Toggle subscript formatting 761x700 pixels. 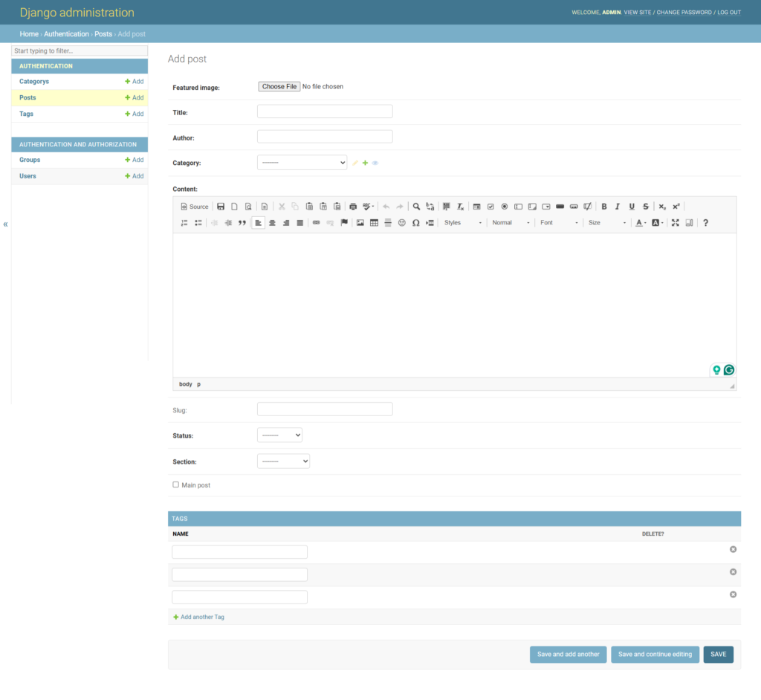click(x=662, y=207)
